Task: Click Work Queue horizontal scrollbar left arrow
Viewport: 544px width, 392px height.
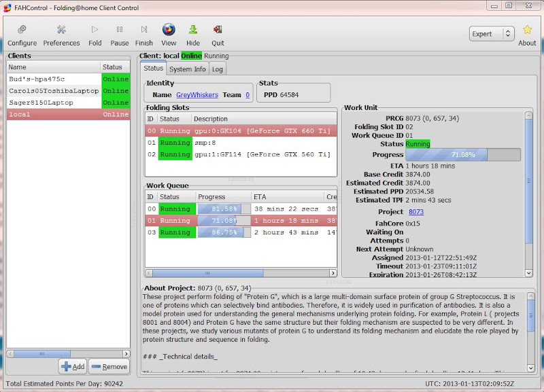Action: click(x=149, y=273)
